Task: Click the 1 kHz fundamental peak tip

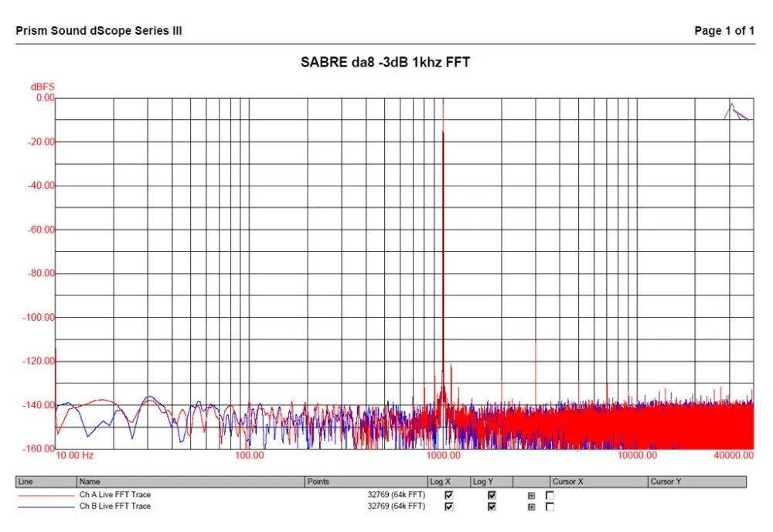Action: (443, 106)
